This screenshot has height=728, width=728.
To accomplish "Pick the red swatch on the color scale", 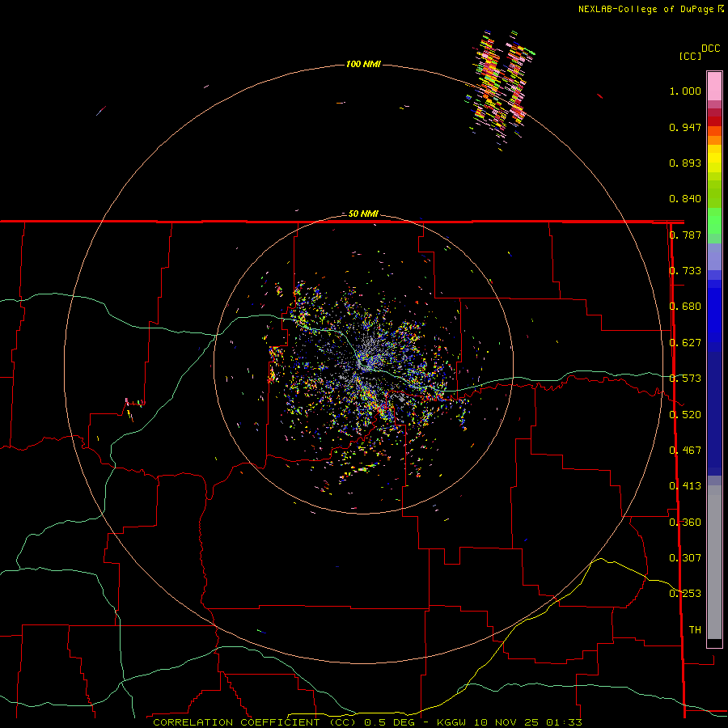I will [714, 121].
